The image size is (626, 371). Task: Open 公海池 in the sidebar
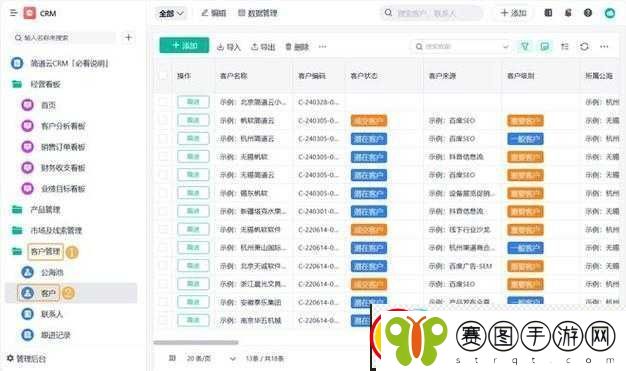pos(52,272)
